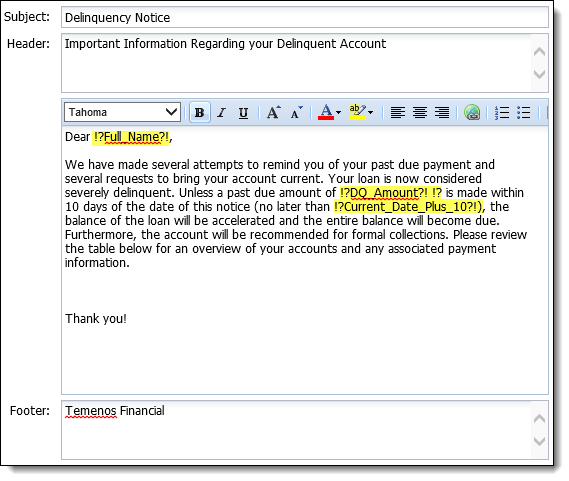
Task: Insert numbered list
Action: 502,113
